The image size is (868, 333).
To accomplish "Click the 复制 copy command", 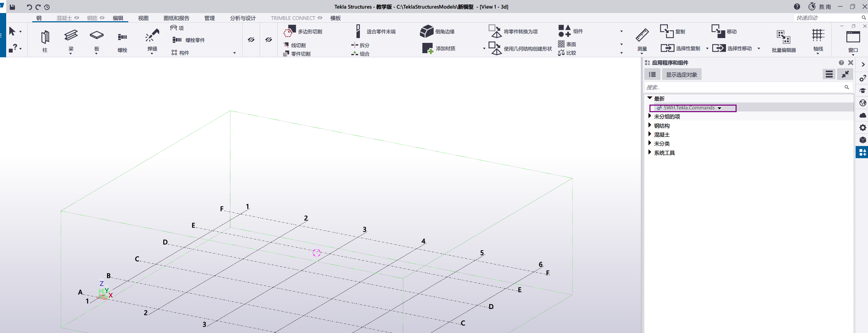I will (672, 32).
